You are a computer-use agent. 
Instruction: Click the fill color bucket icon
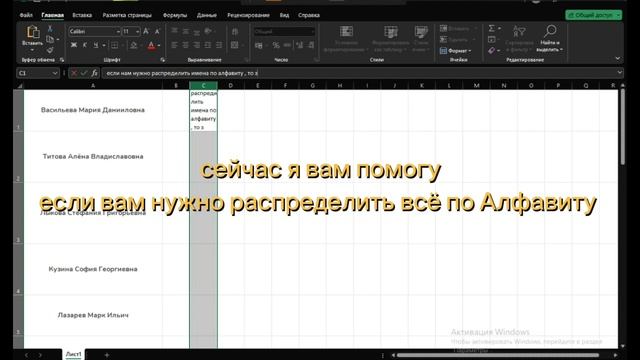pos(133,45)
